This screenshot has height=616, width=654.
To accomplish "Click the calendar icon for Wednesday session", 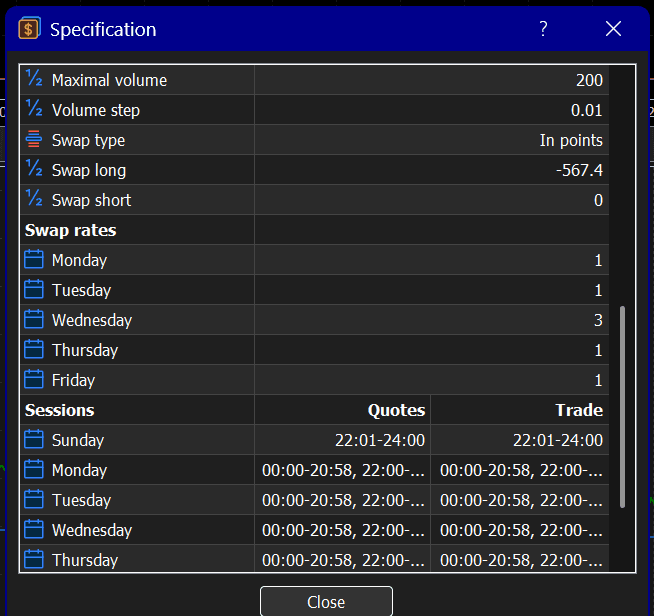I will point(34,529).
